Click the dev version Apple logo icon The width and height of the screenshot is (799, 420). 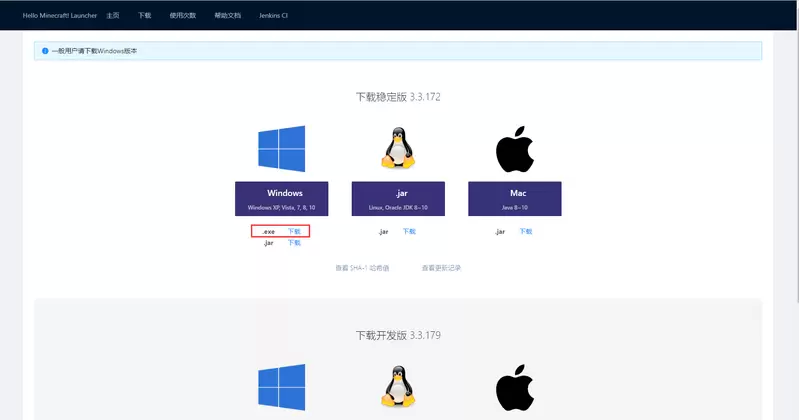coord(515,387)
